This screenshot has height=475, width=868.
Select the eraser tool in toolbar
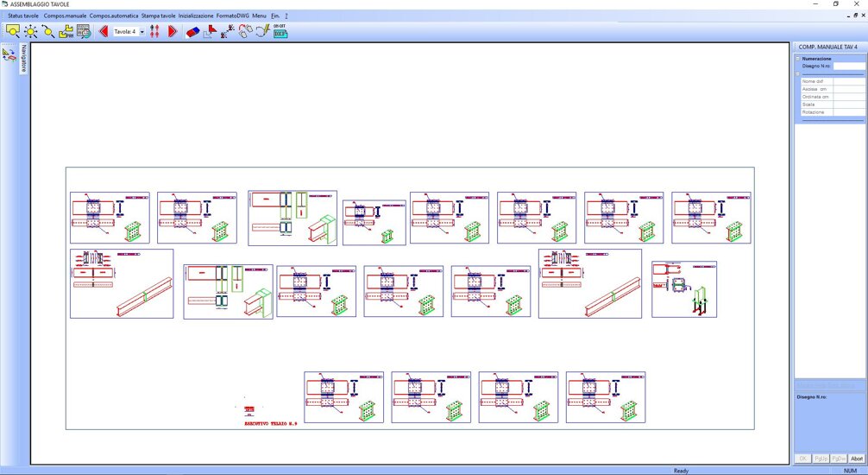click(x=192, y=31)
